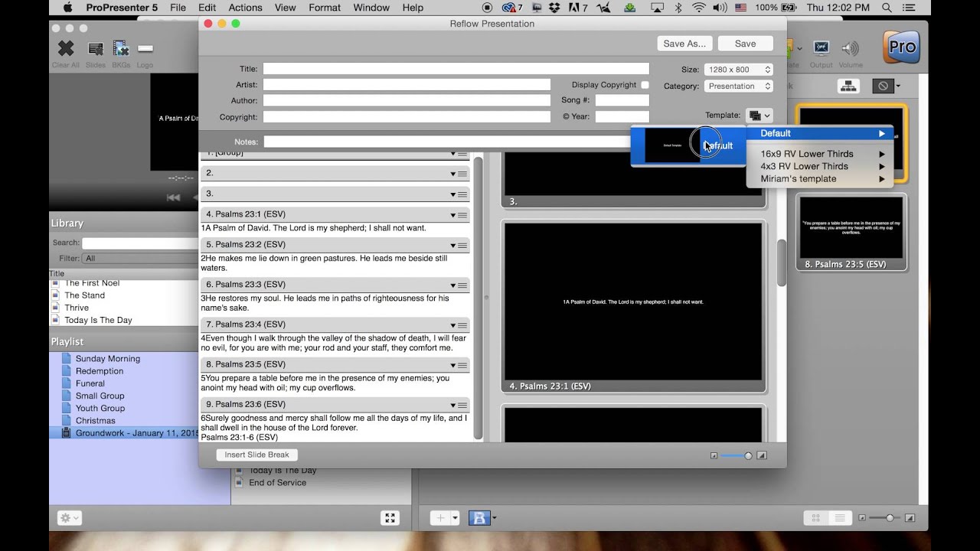The height and width of the screenshot is (551, 980).
Task: Click the Song # input field
Action: click(622, 100)
